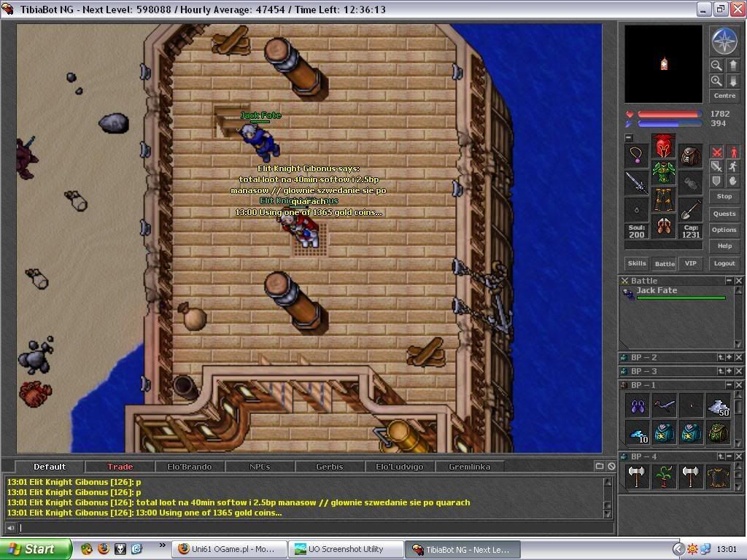
Task: Zoom out the minimap
Action: [716, 65]
